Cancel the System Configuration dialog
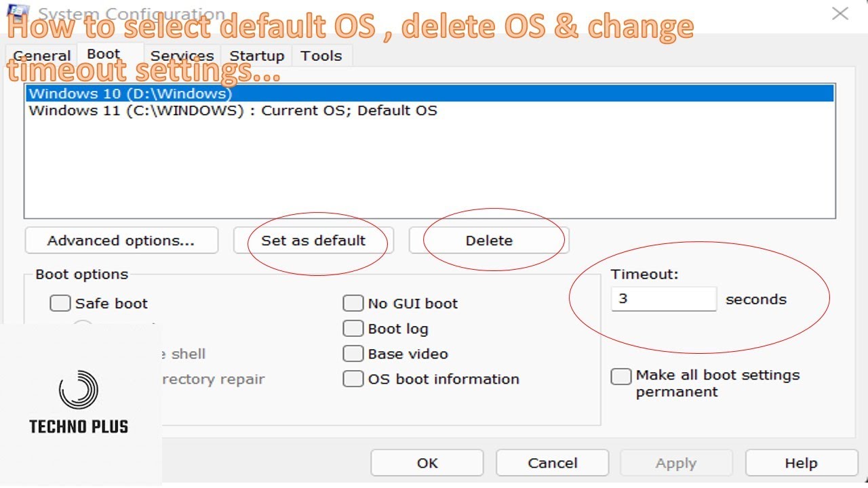This screenshot has height=488, width=868. tap(553, 463)
